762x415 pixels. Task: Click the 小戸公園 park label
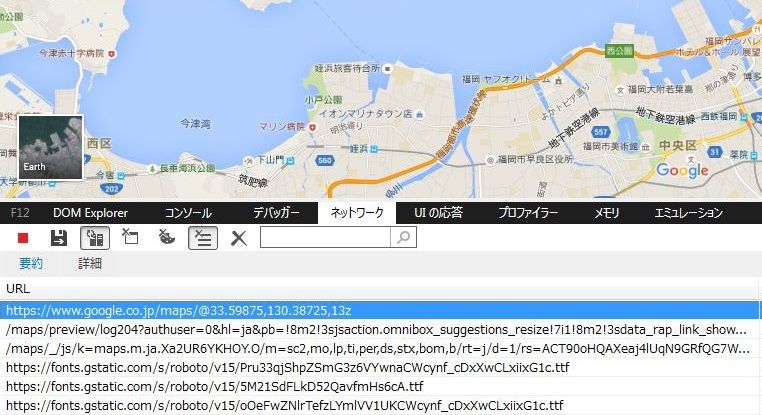(324, 100)
